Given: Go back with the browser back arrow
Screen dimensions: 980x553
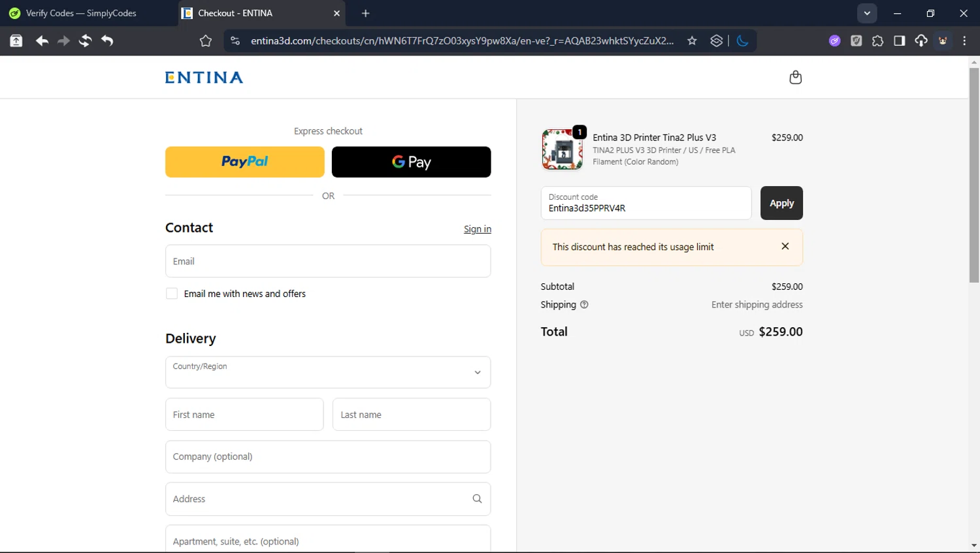Looking at the screenshot, I should (x=42, y=40).
